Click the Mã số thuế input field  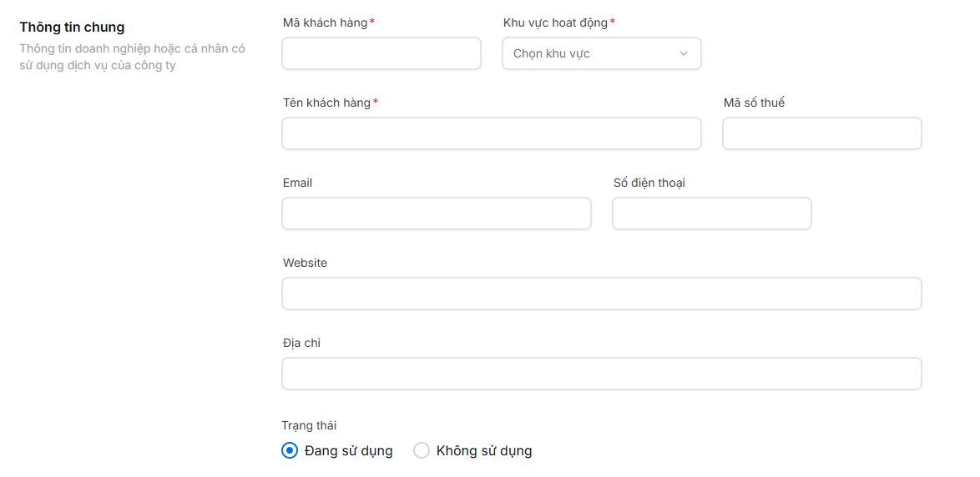pyautogui.click(x=821, y=133)
